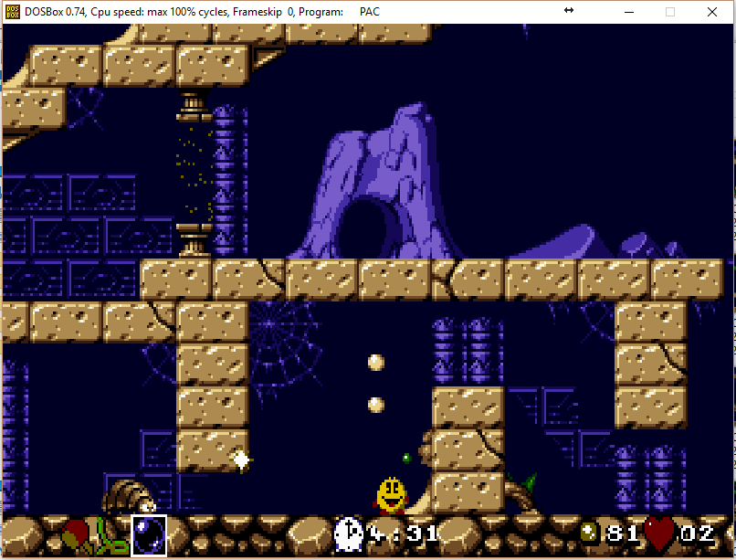
Task: Click the disabled maximize button
Action: tap(670, 12)
